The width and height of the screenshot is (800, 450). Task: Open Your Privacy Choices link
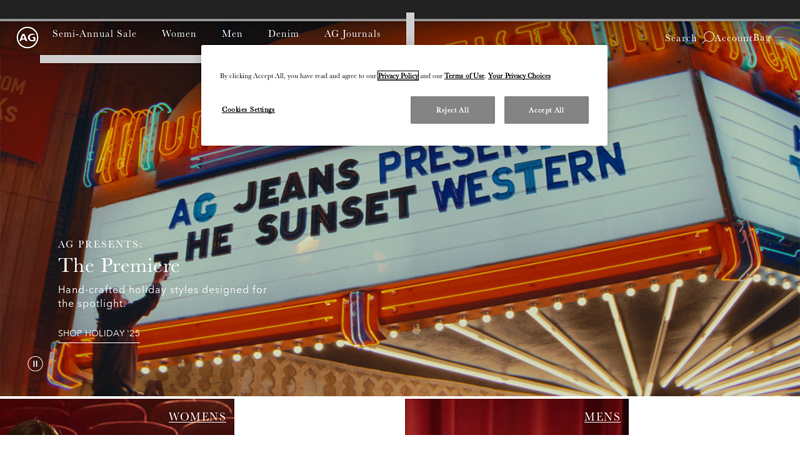click(519, 76)
